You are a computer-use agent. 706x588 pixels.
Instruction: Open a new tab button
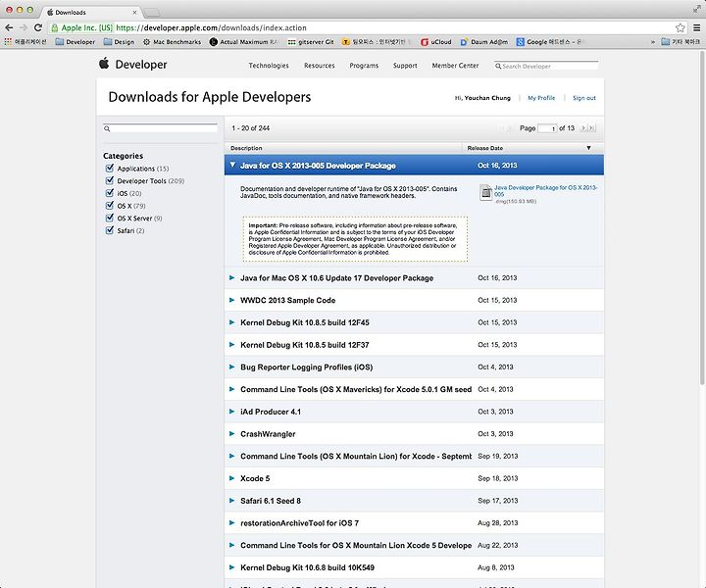[152, 12]
